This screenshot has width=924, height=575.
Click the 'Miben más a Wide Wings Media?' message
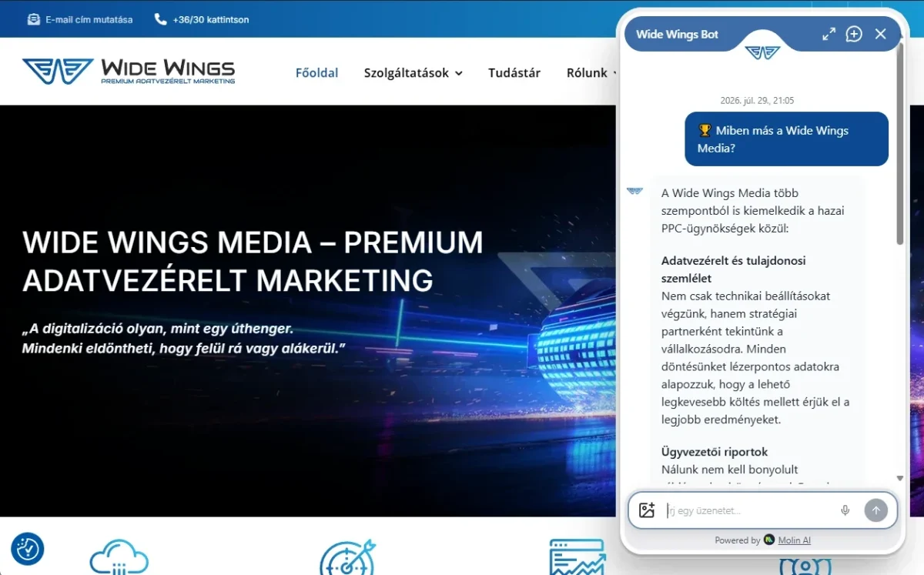(786, 139)
